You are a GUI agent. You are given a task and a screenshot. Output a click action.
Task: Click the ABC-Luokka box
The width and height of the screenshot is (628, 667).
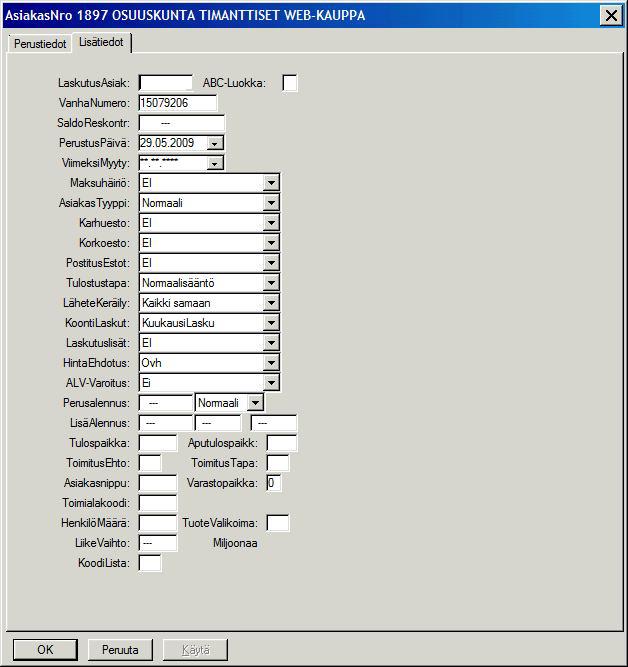290,83
